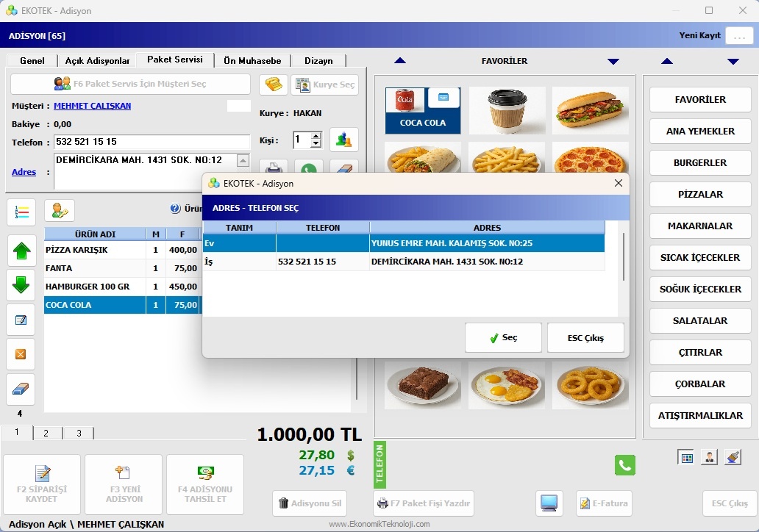The width and height of the screenshot is (759, 532).
Task: Confirm address with the Seç button
Action: point(503,337)
